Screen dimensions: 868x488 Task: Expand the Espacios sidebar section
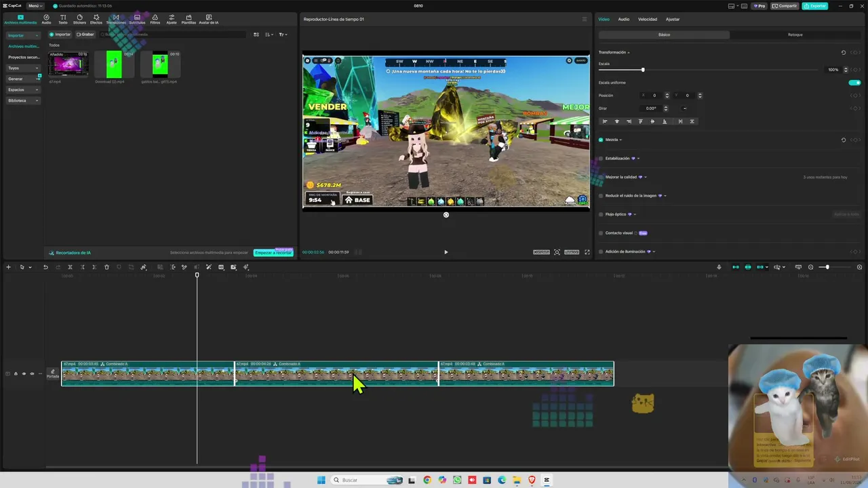(x=23, y=89)
